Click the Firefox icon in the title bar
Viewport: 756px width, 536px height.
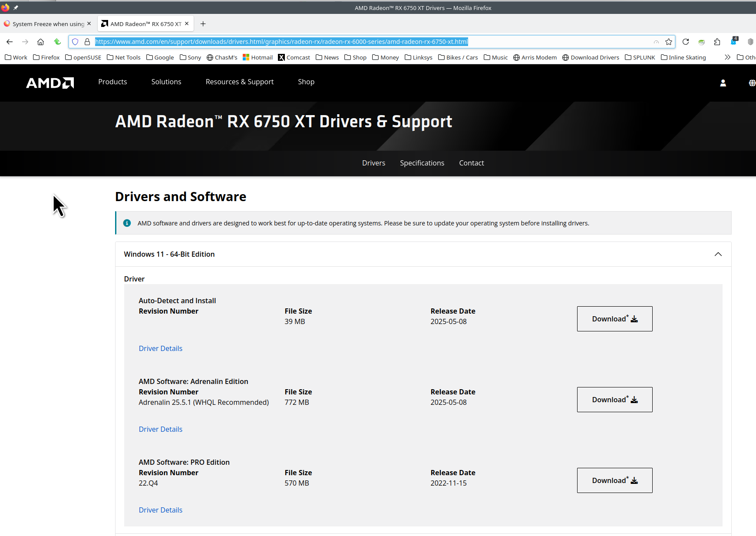point(5,7)
